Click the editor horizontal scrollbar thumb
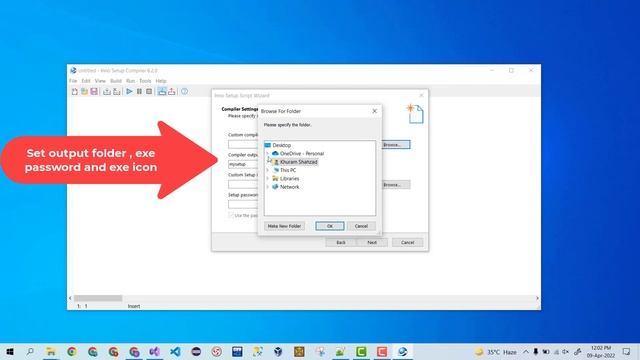The image size is (640, 360). tap(98, 298)
